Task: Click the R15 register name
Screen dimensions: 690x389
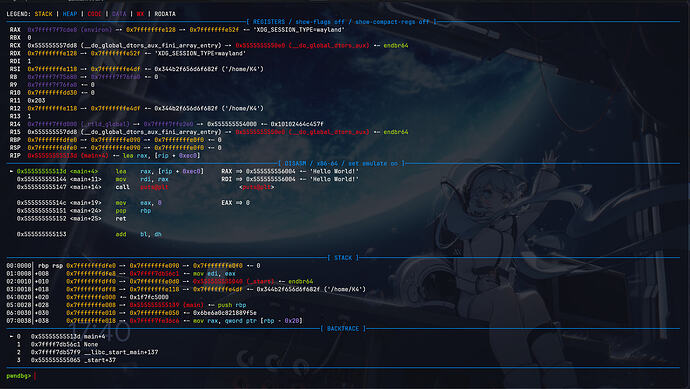Action: 15,132
